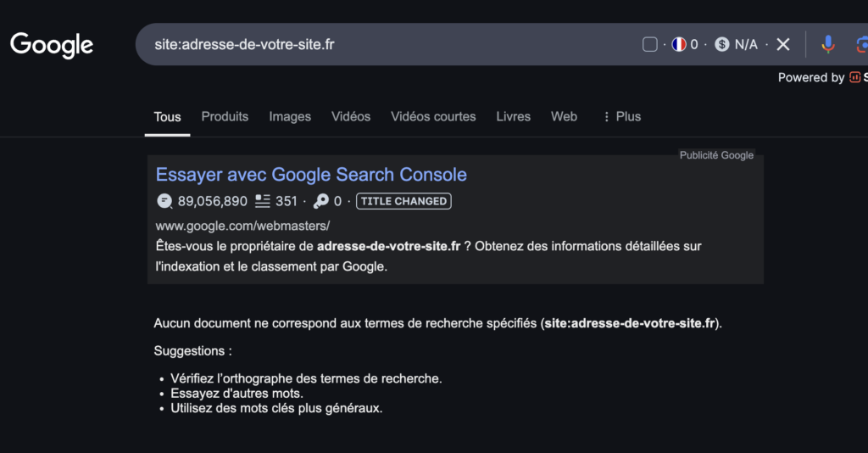Select the Tous tab
Viewport: 868px width, 453px height.
pyautogui.click(x=167, y=117)
